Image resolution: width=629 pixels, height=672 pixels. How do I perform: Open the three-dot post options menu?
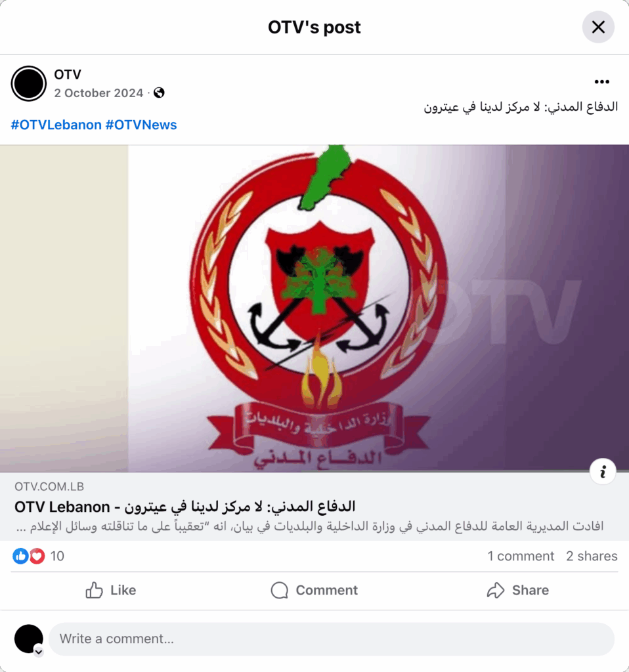(601, 82)
